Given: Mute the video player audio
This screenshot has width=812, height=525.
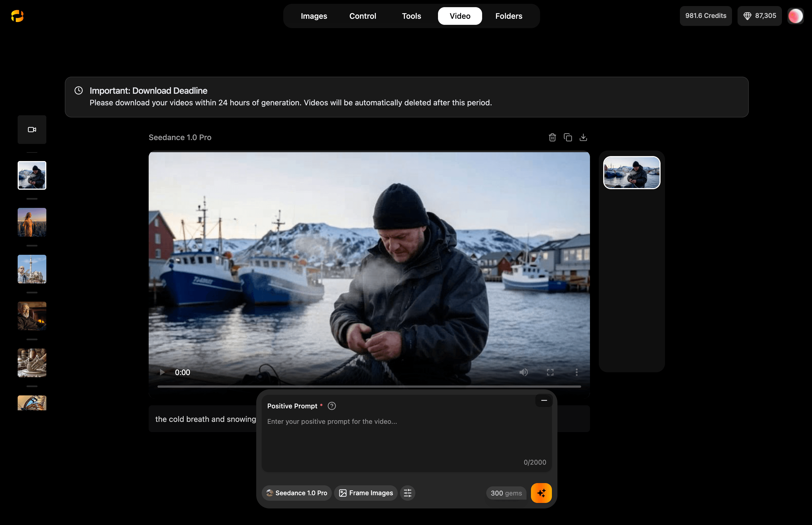Looking at the screenshot, I should click(x=524, y=372).
